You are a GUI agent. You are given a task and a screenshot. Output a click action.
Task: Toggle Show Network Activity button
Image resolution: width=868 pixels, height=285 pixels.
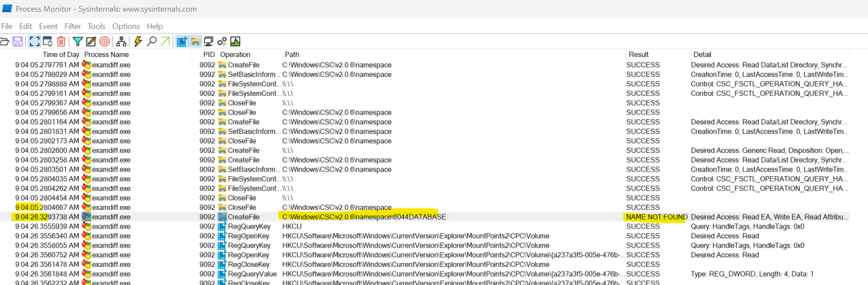(208, 41)
